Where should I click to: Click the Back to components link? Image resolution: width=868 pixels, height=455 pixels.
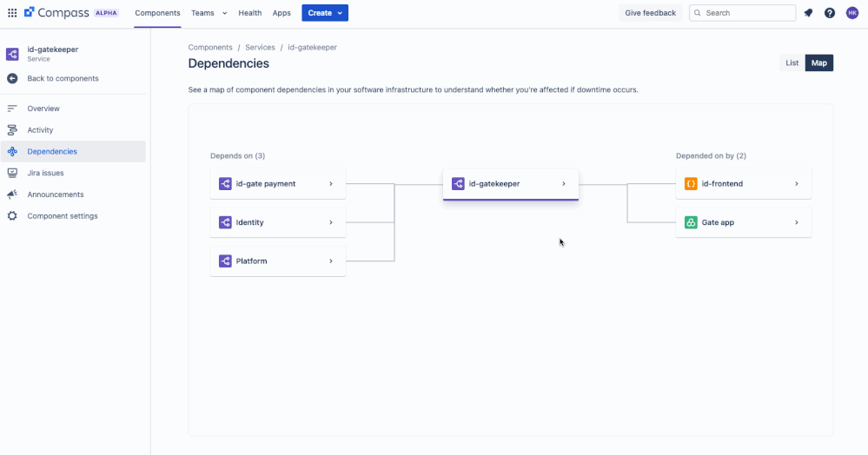(x=63, y=79)
